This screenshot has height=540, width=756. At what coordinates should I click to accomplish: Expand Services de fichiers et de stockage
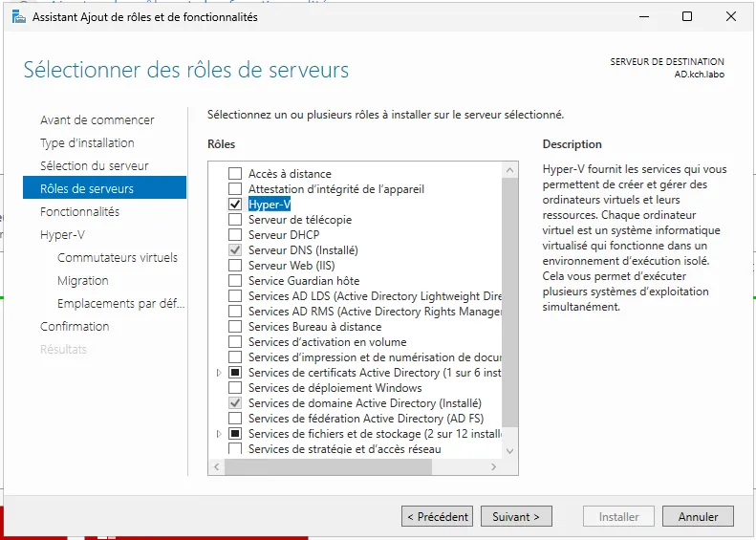tap(221, 434)
